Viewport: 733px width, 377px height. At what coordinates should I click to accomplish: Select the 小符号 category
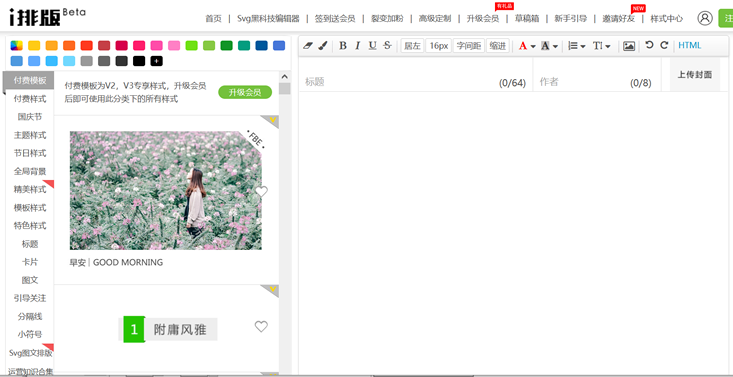(30, 334)
